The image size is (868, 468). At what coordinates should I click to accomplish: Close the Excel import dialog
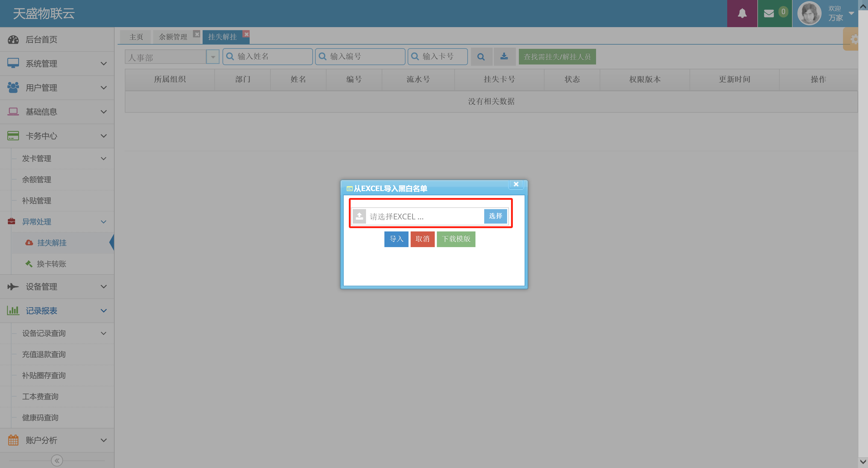516,184
